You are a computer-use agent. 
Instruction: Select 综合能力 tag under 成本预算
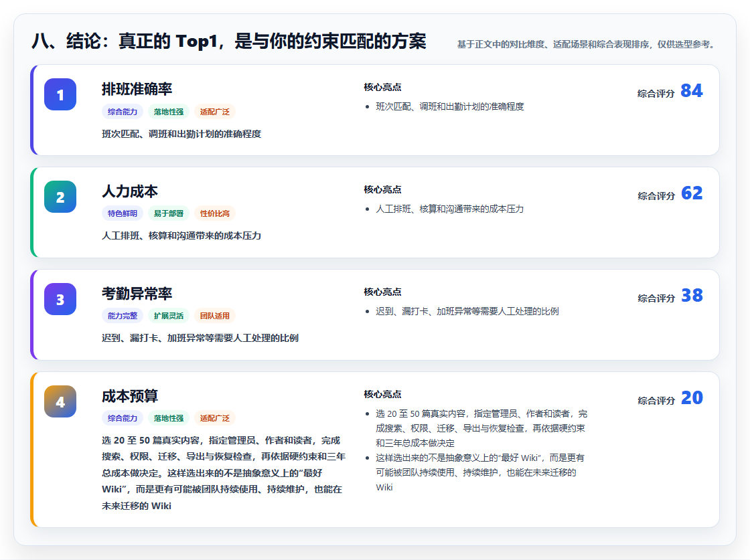coord(123,418)
